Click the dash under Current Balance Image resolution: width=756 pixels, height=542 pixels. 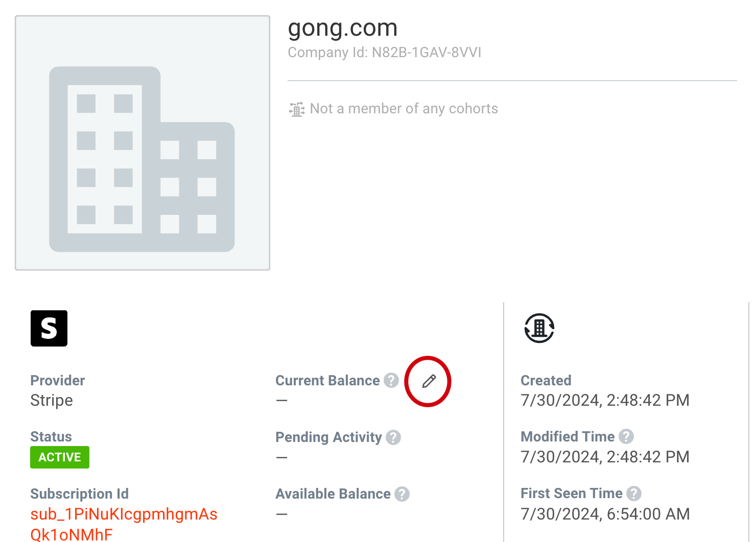[281, 400]
